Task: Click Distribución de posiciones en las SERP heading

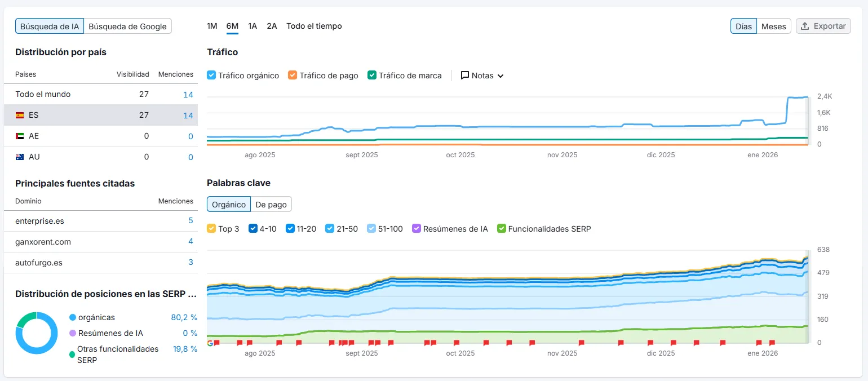Action: 106,294
